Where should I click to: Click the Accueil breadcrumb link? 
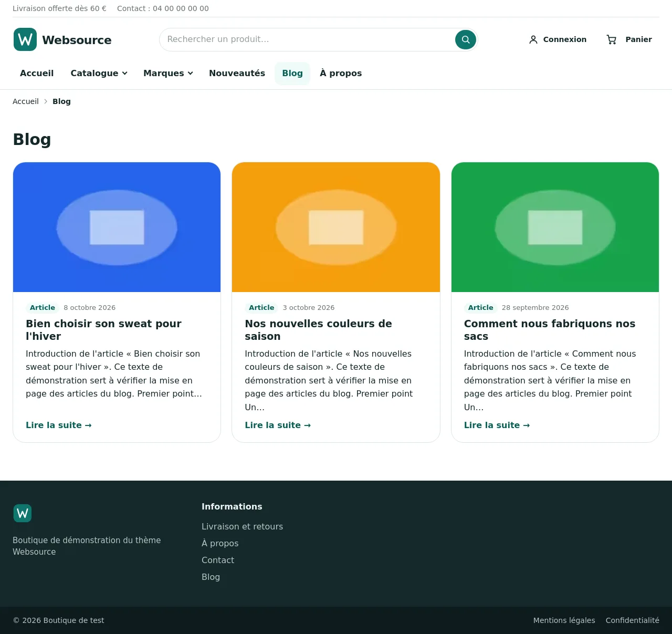(26, 101)
